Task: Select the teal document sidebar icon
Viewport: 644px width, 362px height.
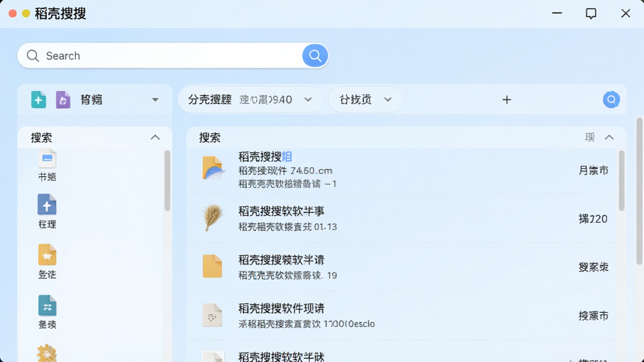Action: click(x=47, y=305)
